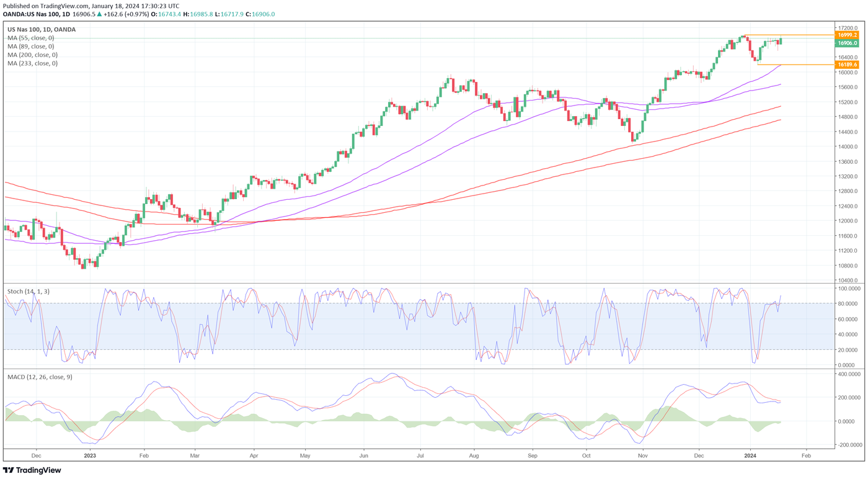
Task: Select the 2023 label on time axis
Action: [x=90, y=455]
